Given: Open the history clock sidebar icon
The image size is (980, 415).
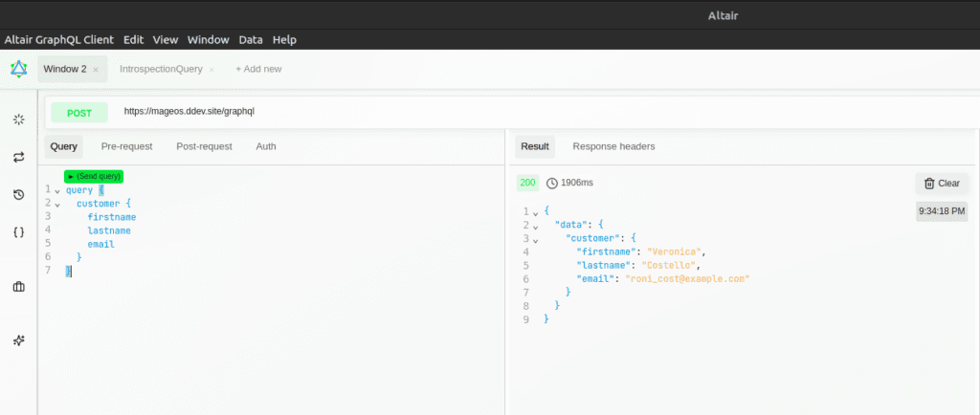Looking at the screenshot, I should (x=19, y=195).
